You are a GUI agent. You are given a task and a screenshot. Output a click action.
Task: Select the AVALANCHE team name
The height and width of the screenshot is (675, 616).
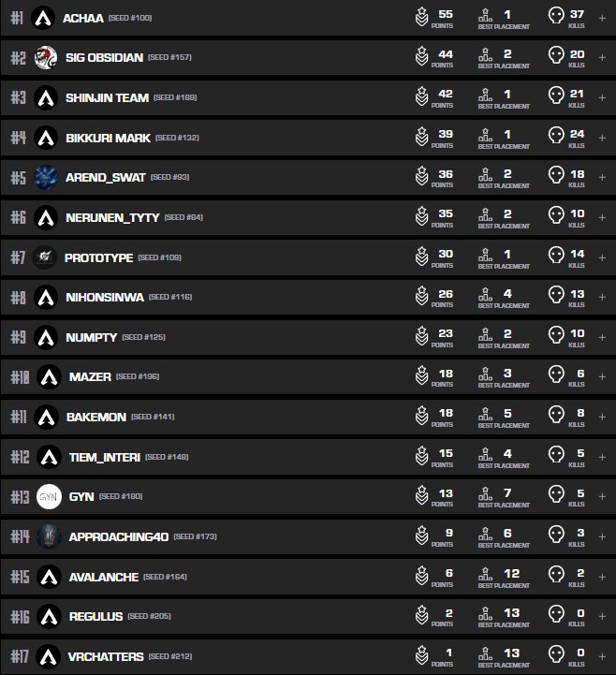click(x=104, y=577)
